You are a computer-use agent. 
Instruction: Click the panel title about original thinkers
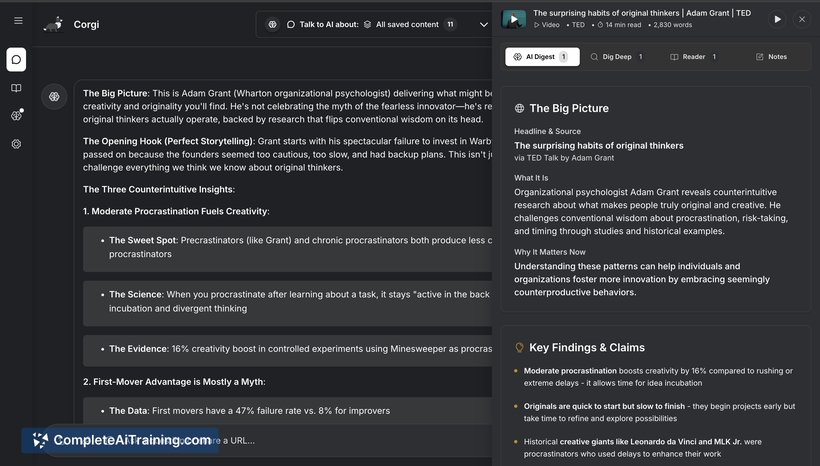[642, 13]
